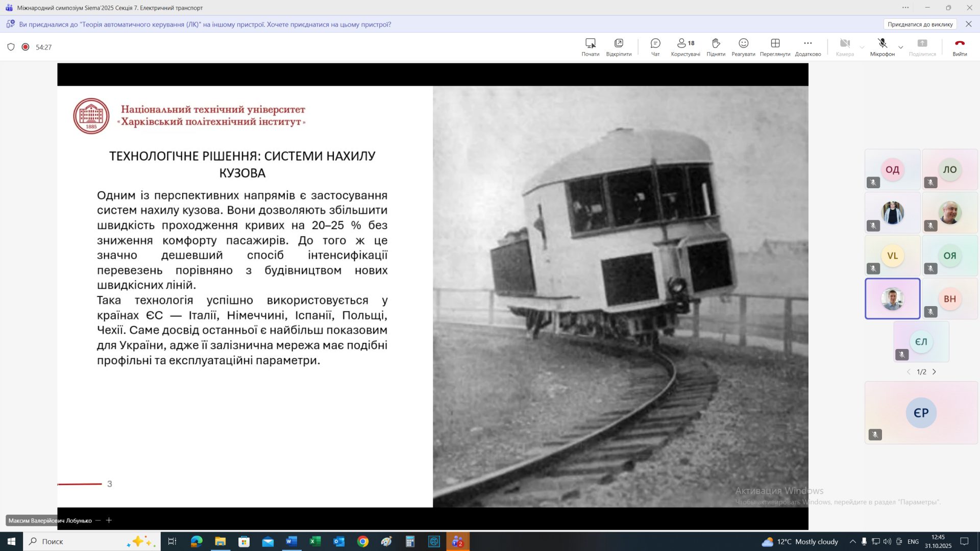Open the Переглянути view layout options
The width and height of the screenshot is (980, 551).
pyautogui.click(x=775, y=46)
